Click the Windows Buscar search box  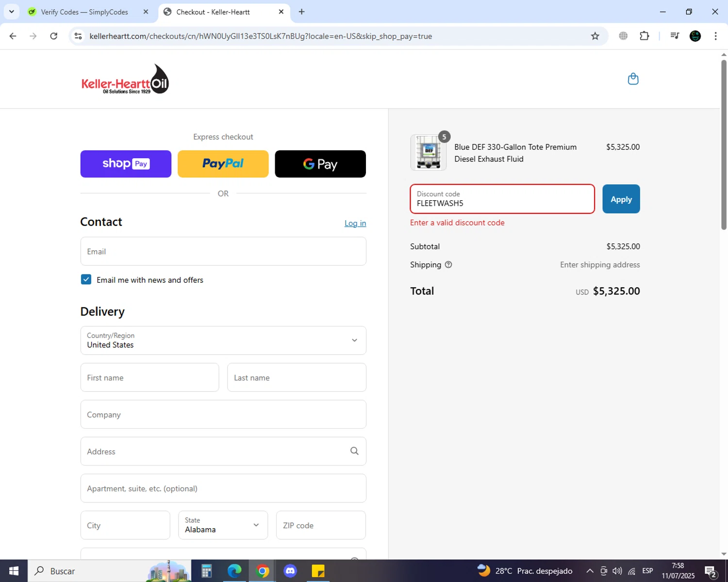[109, 571]
